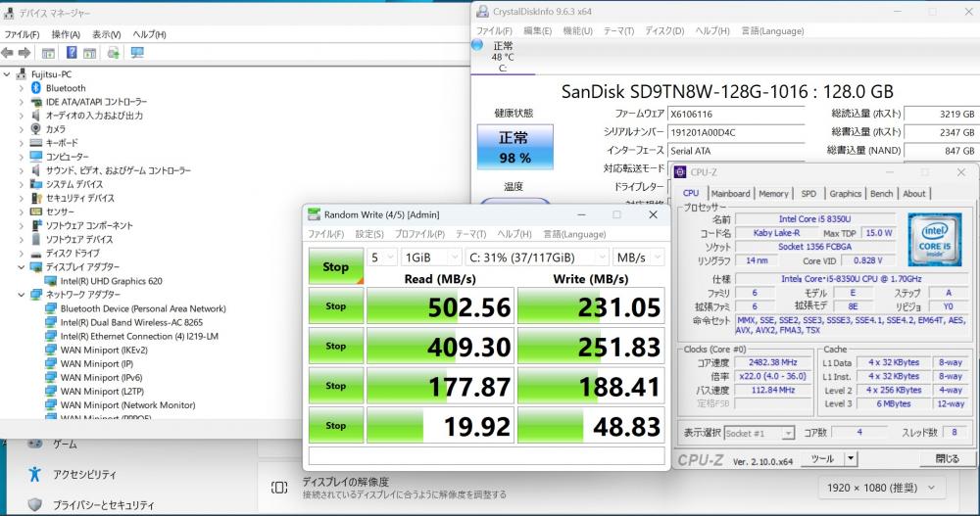Screen dimensions: 980x516
Task: Click the 231.05 write result bar
Action: click(591, 306)
